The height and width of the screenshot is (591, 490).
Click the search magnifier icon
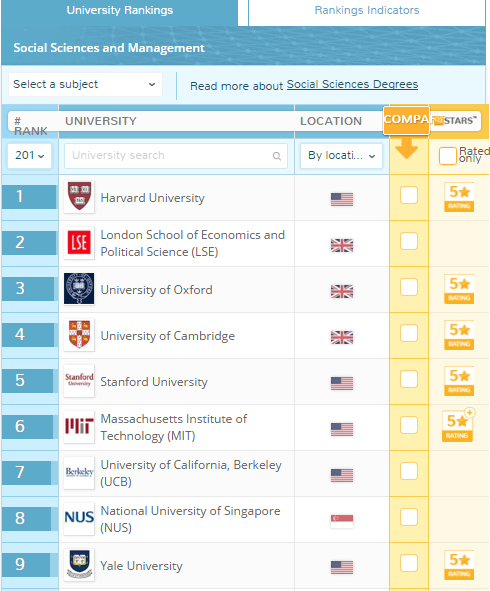coord(277,156)
